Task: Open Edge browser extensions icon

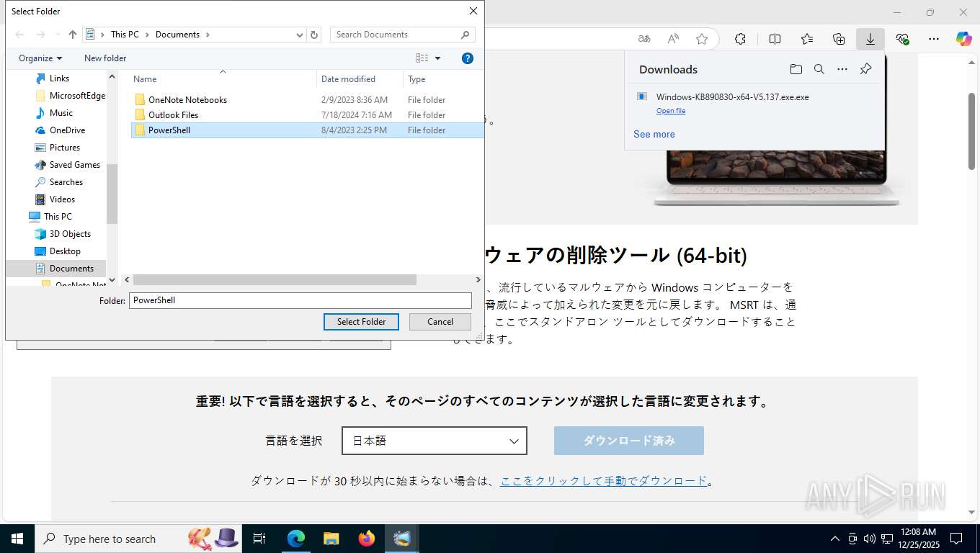Action: (x=740, y=39)
